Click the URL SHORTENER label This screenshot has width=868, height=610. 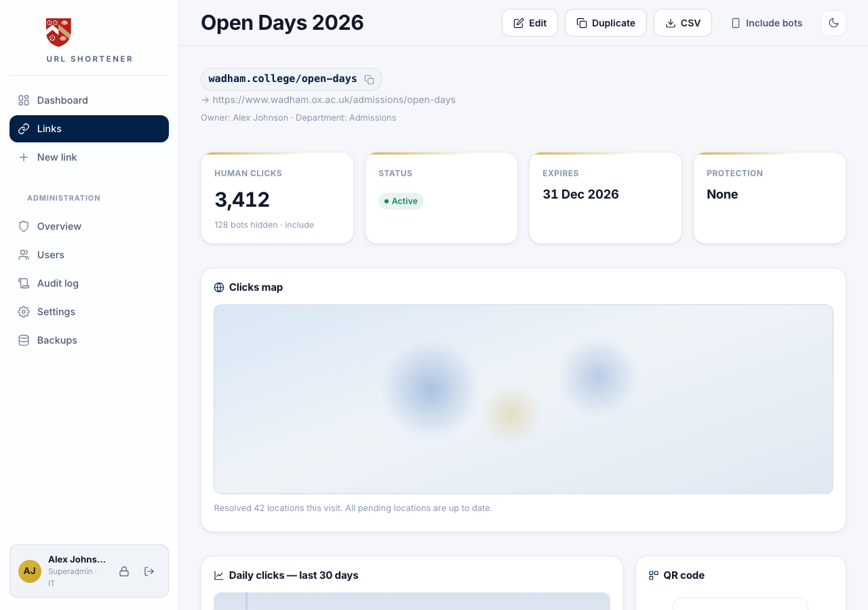[90, 59]
